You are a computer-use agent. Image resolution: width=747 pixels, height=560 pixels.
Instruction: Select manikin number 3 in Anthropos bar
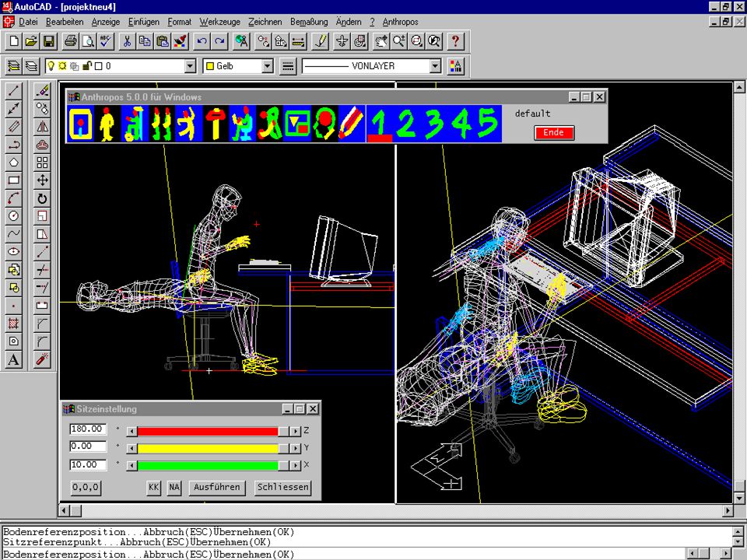click(x=434, y=124)
